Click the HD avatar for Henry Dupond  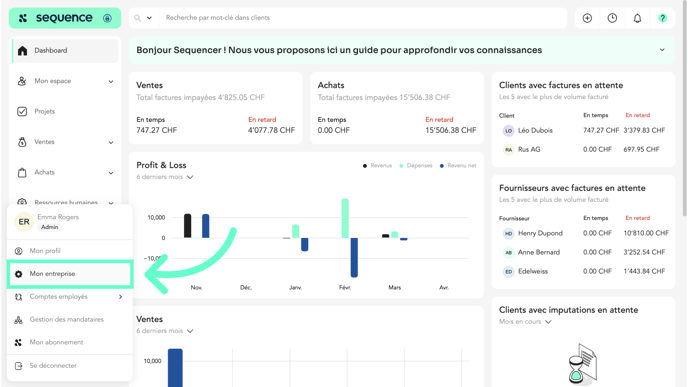coord(508,233)
